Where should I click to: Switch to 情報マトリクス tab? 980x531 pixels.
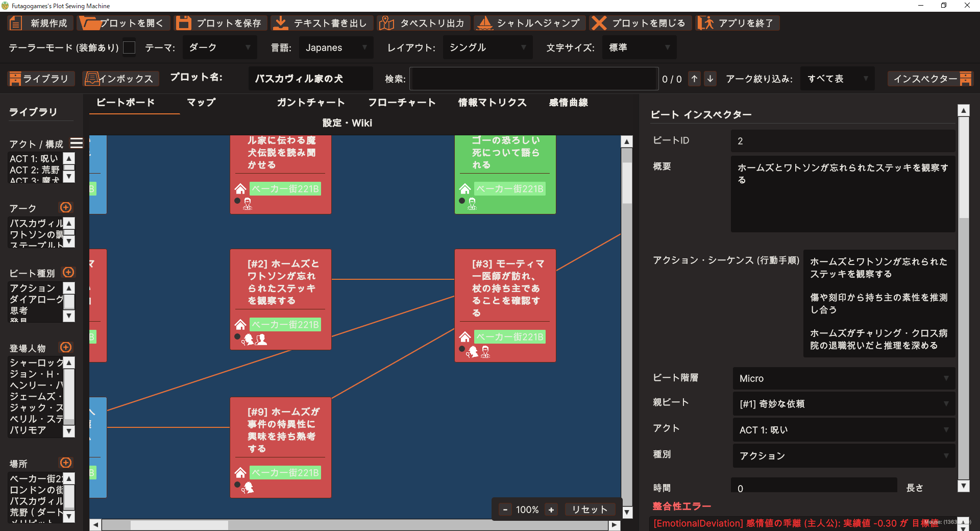(492, 102)
